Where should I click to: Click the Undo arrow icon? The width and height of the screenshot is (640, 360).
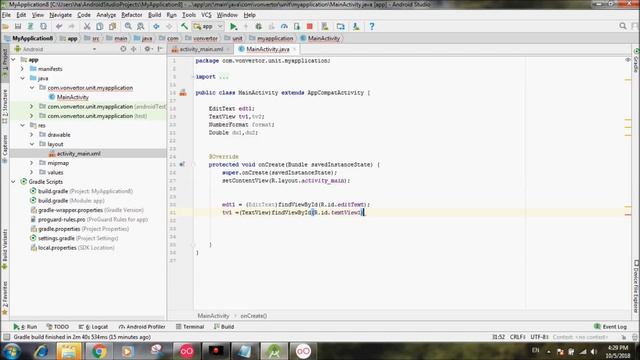point(59,27)
